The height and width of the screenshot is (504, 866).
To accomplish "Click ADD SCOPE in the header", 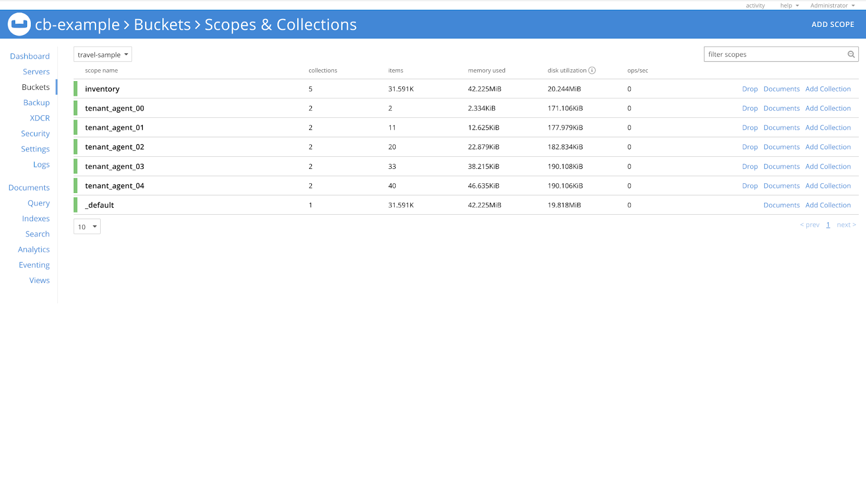I will pyautogui.click(x=833, y=24).
